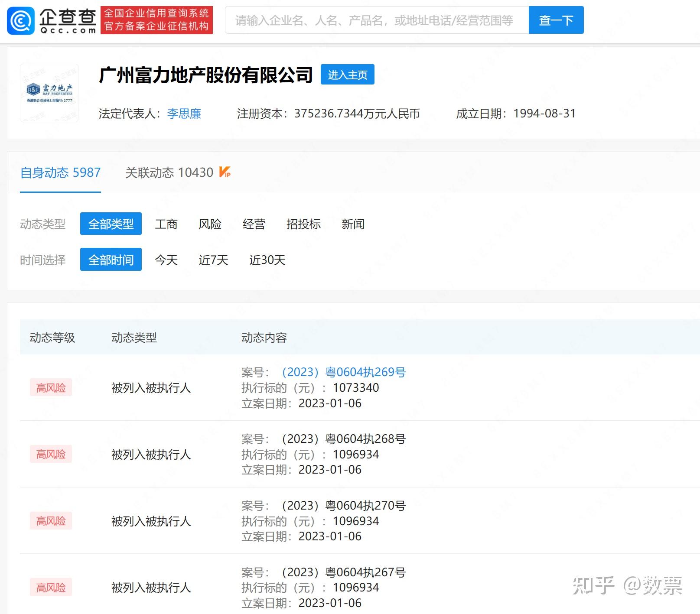Filter dynamics by 风险
This screenshot has width=700, height=614.
[210, 224]
